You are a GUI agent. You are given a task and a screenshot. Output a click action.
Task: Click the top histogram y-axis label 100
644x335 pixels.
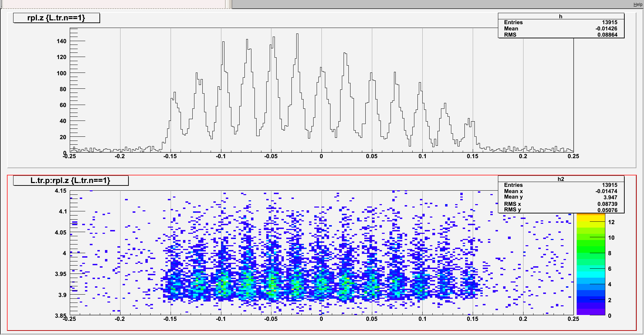61,74
